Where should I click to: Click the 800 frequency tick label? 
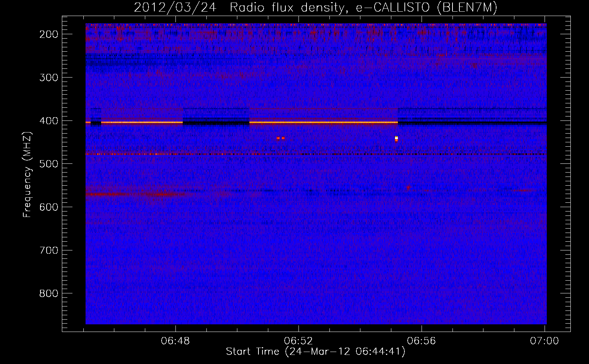pyautogui.click(x=49, y=293)
